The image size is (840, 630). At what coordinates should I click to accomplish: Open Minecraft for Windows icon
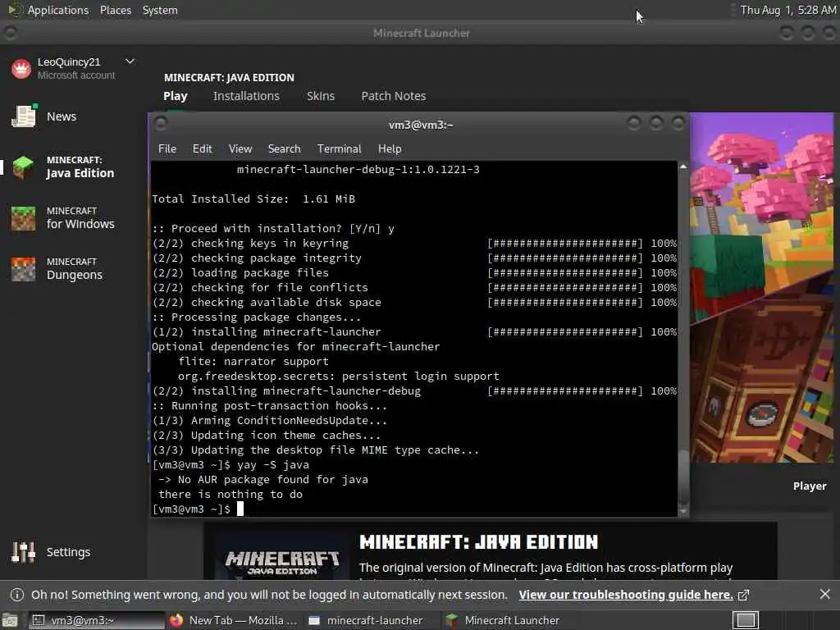tap(23, 218)
